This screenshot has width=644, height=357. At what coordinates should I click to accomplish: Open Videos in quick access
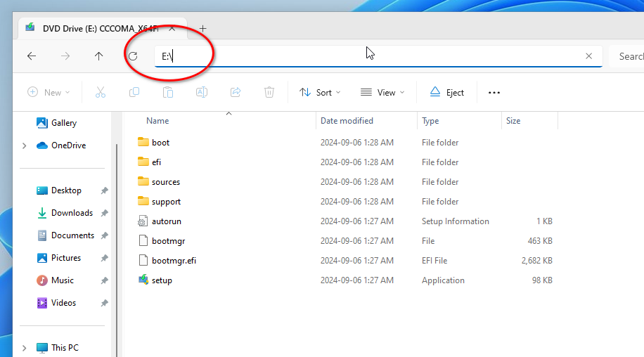63,303
